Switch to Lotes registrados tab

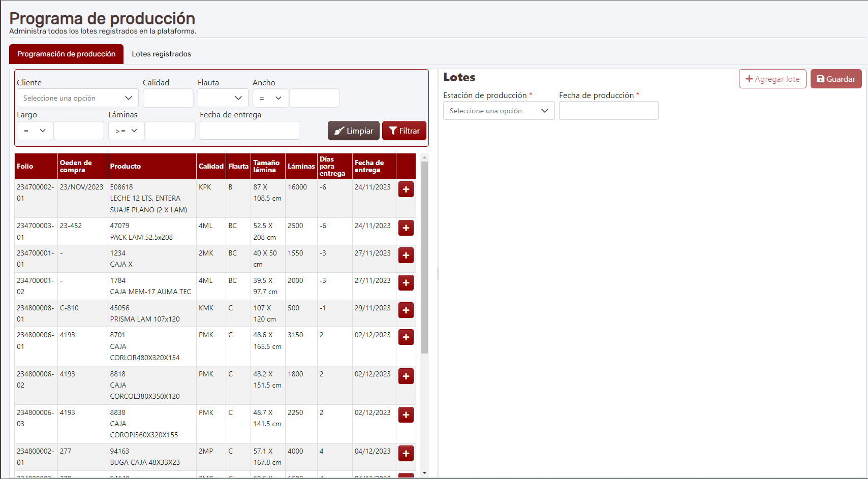coord(162,54)
